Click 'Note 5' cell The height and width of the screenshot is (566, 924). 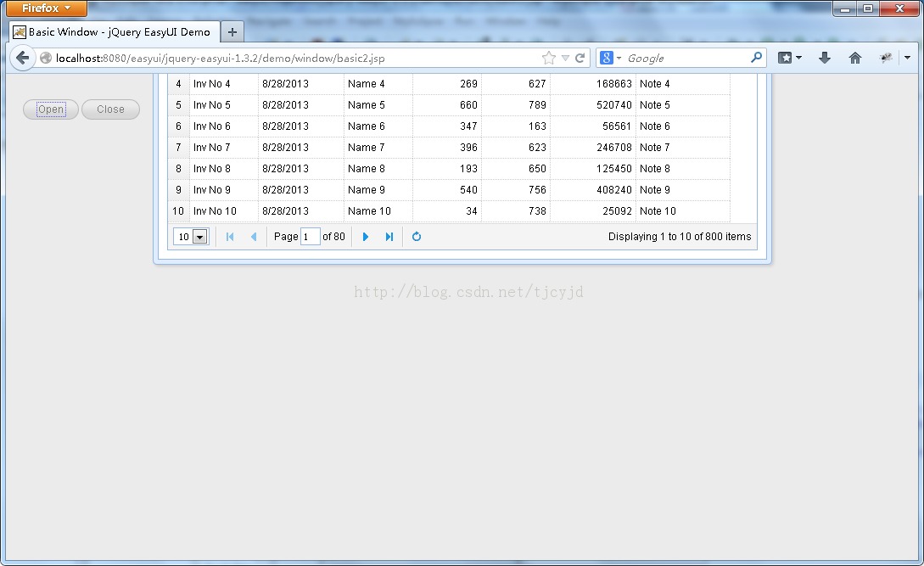coord(683,105)
